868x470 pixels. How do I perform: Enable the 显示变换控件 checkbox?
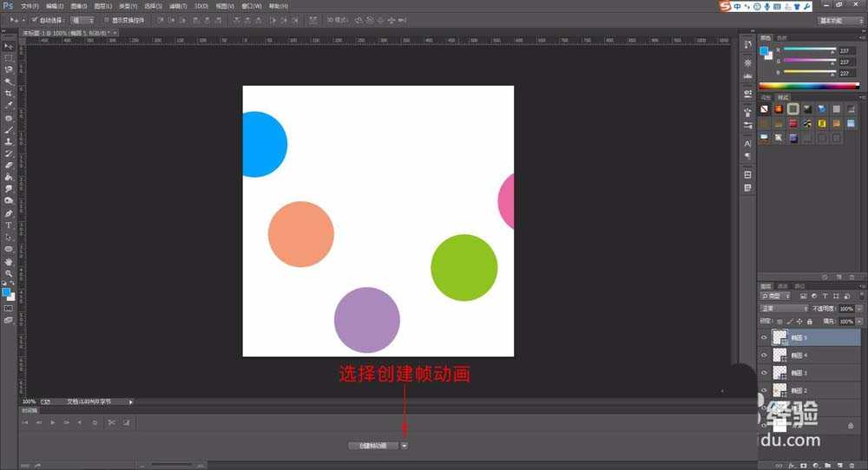click(106, 19)
